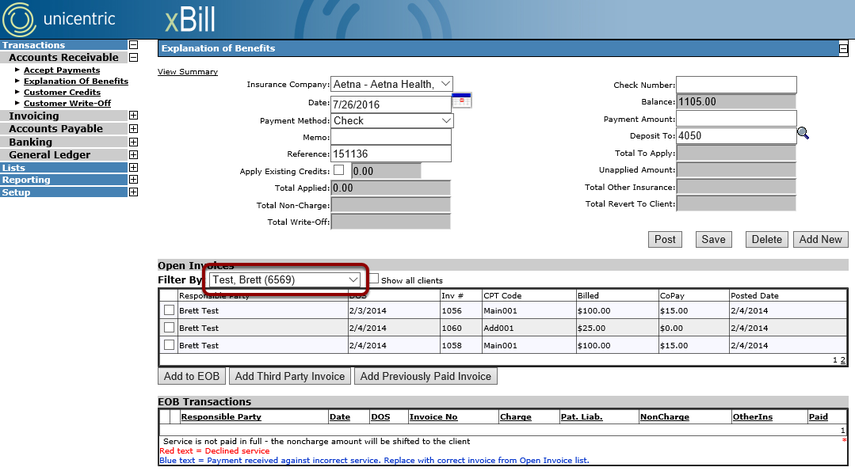Screen dimensions: 855x471
Task: Click the Memo input field
Action: click(391, 137)
